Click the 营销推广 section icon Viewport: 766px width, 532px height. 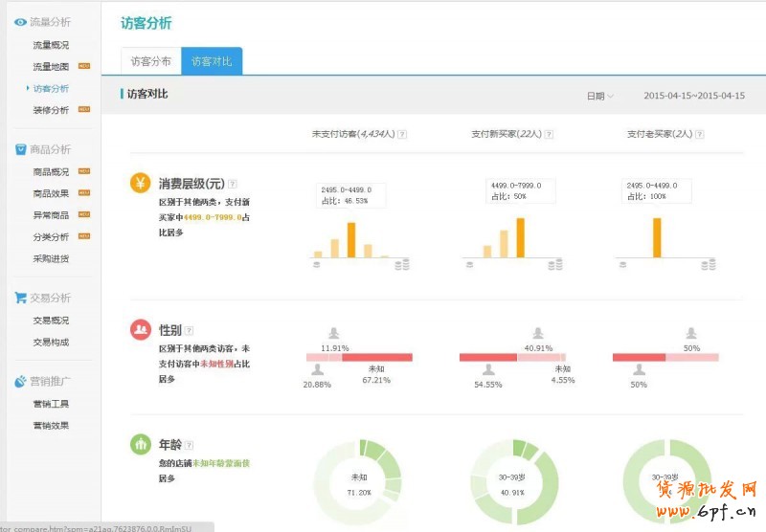20,382
